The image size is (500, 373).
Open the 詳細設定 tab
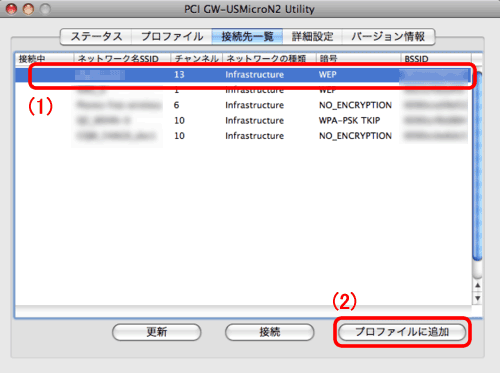coord(312,36)
